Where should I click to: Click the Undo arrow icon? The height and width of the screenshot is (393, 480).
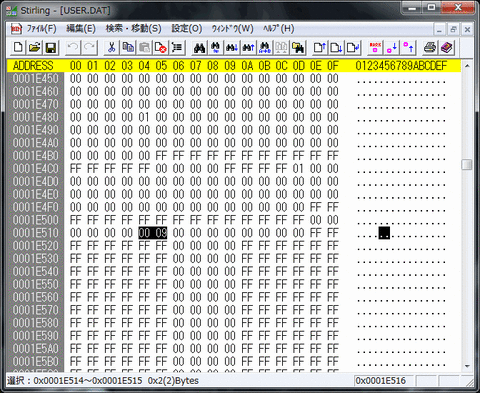click(x=73, y=48)
